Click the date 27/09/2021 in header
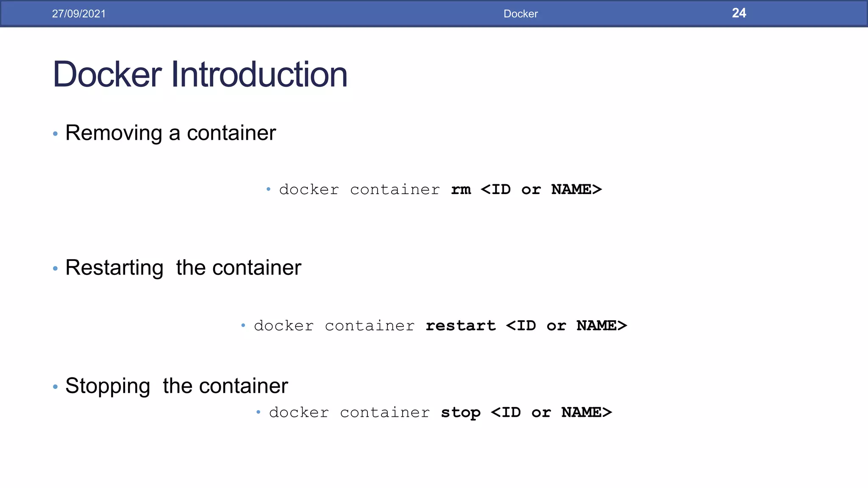868x488 pixels. pos(79,14)
